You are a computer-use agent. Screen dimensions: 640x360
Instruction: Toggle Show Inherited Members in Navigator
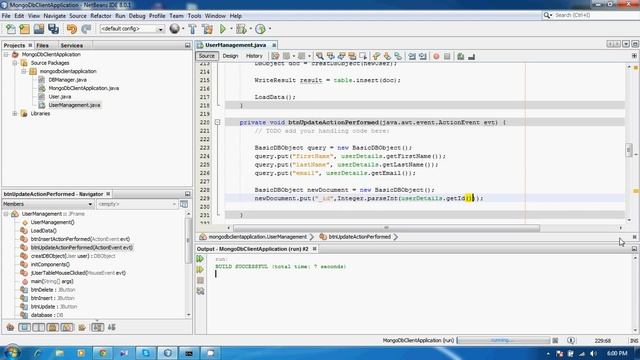pyautogui.click(x=10, y=327)
